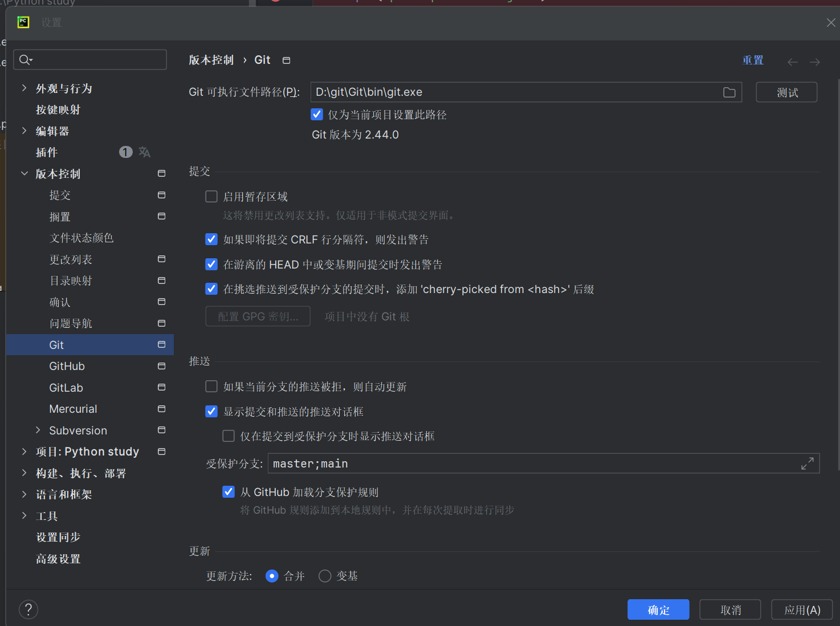This screenshot has width=840, height=626.
Task: Click the update count badge beside 插件
Action: pos(125,152)
